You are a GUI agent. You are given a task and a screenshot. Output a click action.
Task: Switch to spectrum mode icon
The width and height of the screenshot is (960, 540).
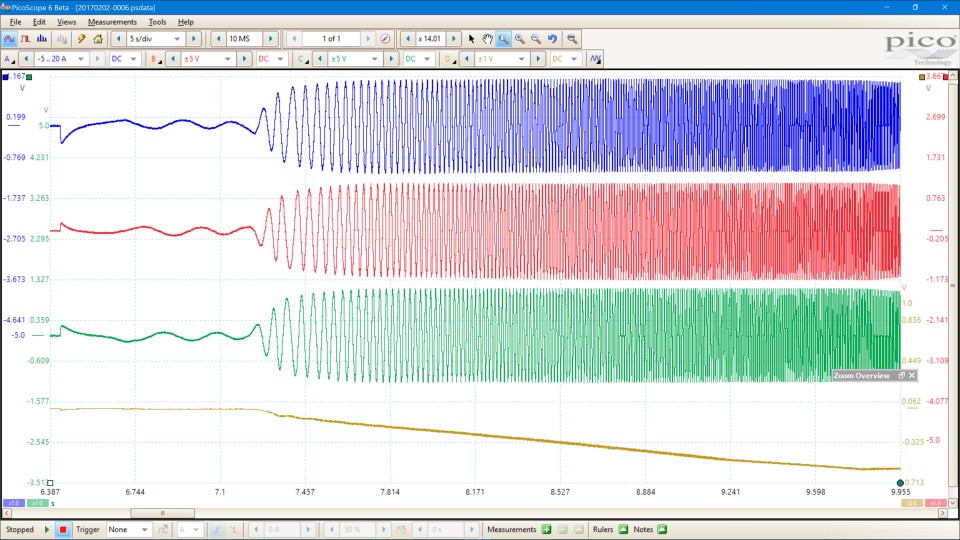[x=42, y=39]
